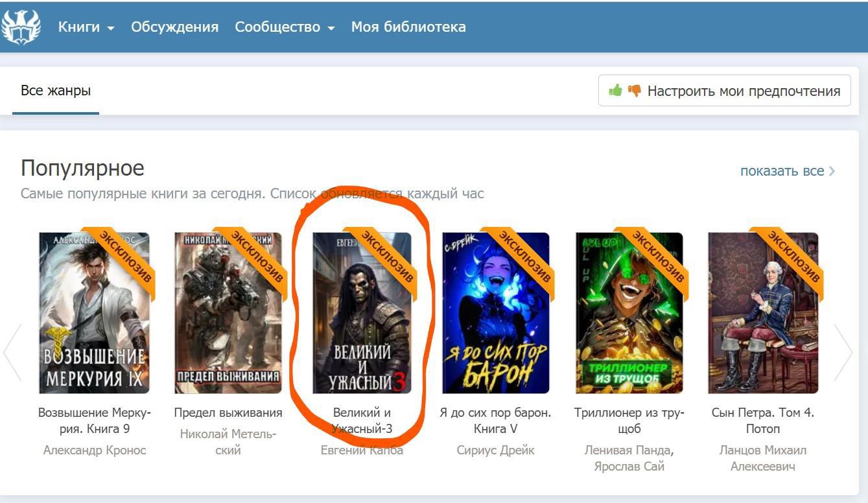Open the Триллионер из трущоб book cover

629,313
